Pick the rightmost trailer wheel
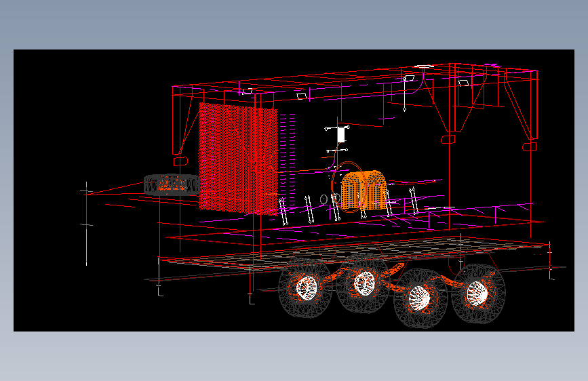 479,294
